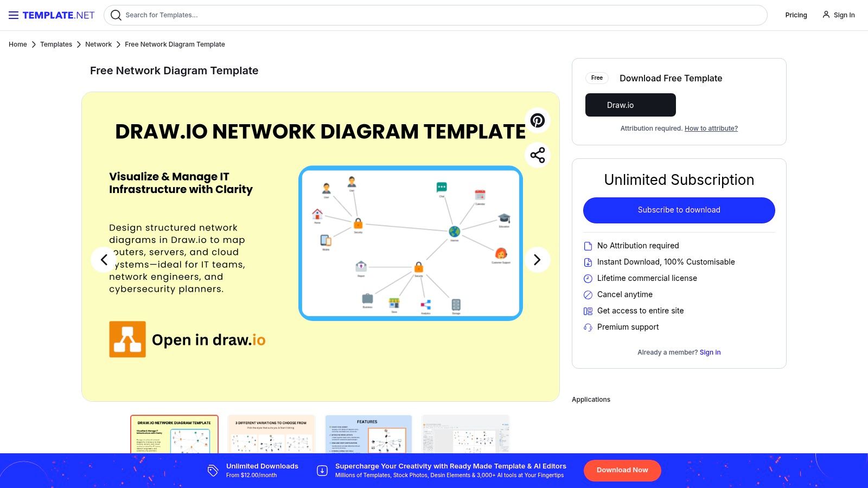Click Free Network Diagram Template page title
Screen dimensions: 868x488
(174, 70)
